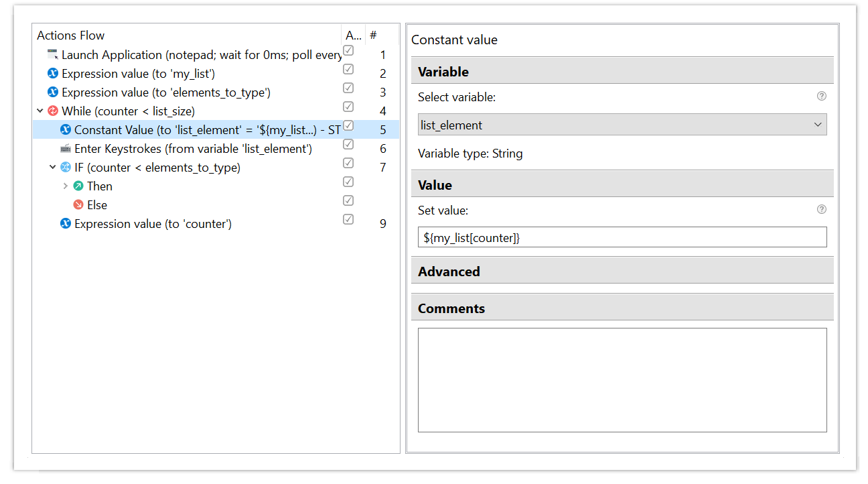
Task: Collapse the Comments section header
Action: [622, 308]
